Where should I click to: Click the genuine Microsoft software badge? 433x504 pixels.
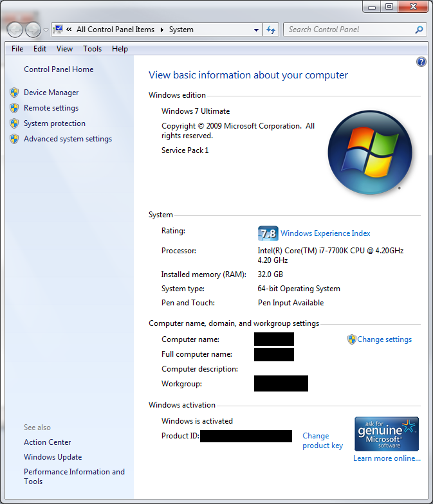click(x=386, y=434)
